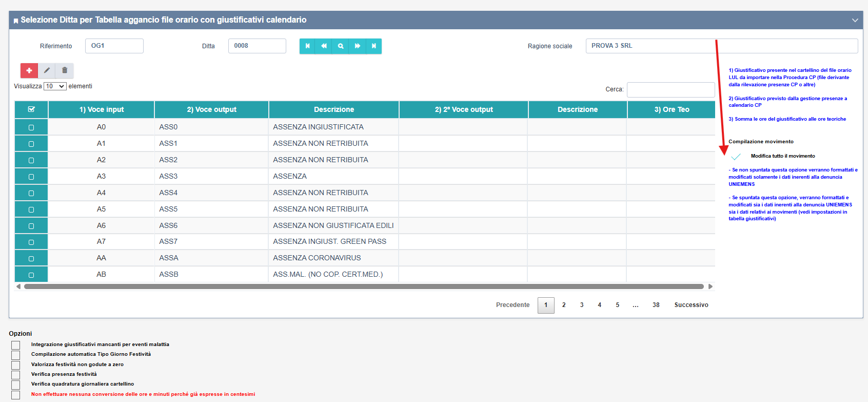868x402 pixels.
Task: Go to page 3
Action: click(x=582, y=305)
